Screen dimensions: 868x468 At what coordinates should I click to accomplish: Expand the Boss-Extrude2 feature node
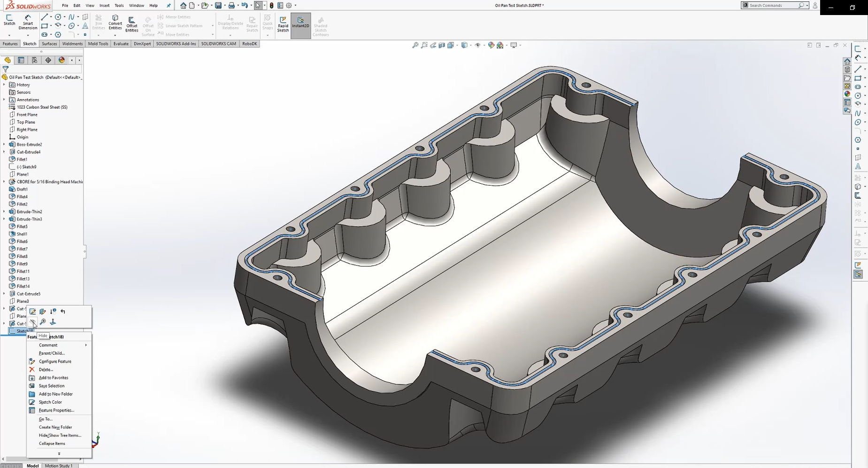[4, 144]
